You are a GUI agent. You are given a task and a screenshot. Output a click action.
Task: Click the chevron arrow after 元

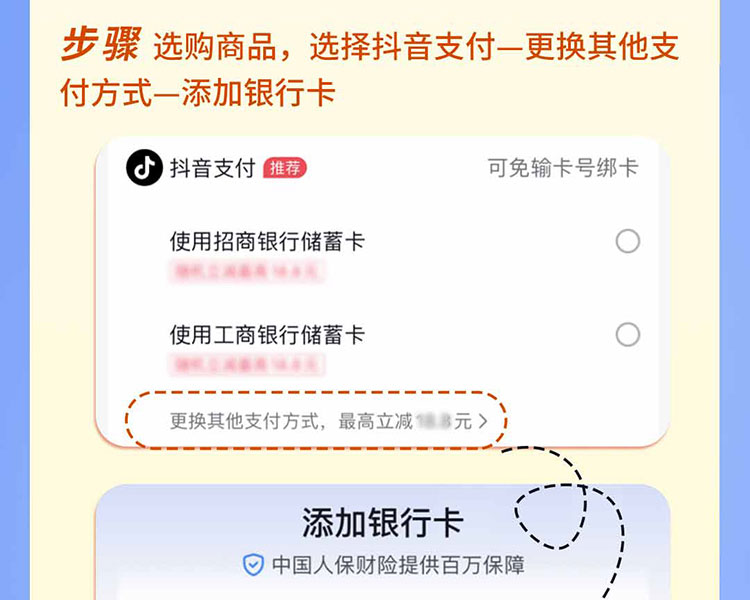483,422
